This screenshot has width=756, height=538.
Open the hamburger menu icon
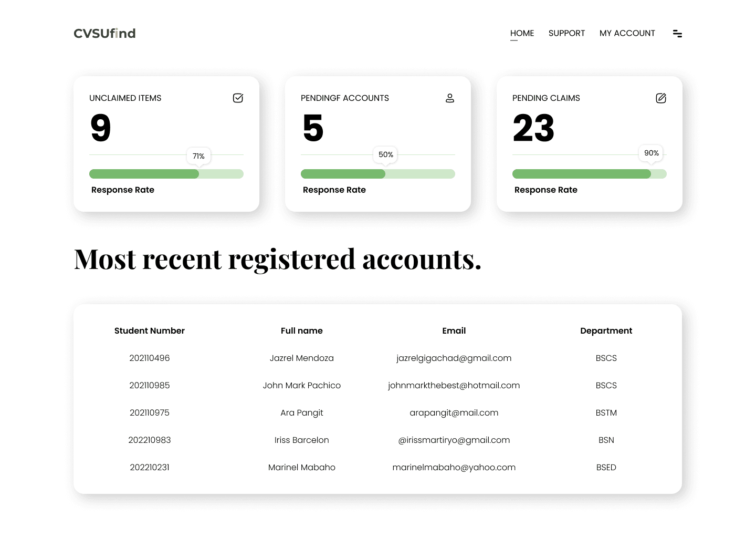click(677, 34)
